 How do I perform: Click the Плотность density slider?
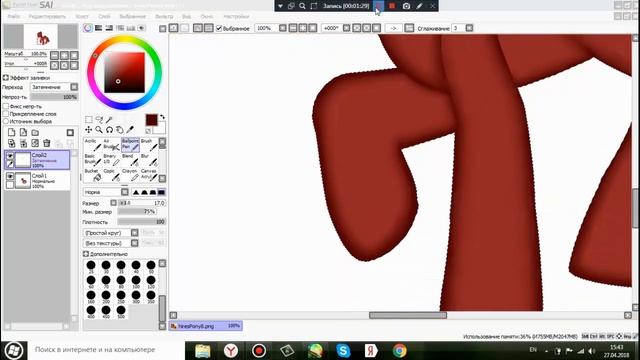pos(141,222)
